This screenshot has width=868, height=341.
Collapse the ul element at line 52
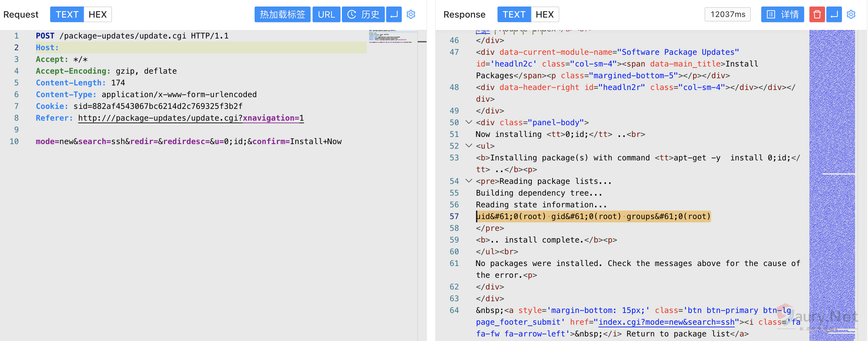click(469, 146)
